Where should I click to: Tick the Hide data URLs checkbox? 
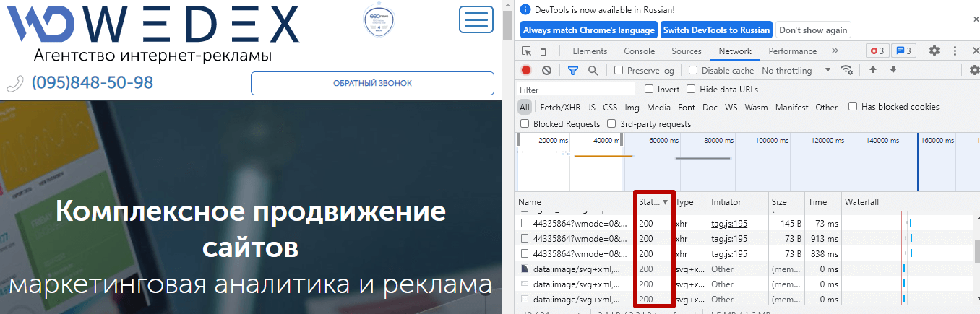(691, 90)
